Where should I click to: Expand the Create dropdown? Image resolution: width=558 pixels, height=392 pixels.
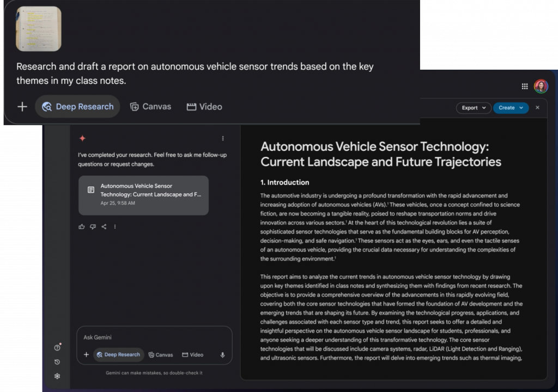[511, 108]
